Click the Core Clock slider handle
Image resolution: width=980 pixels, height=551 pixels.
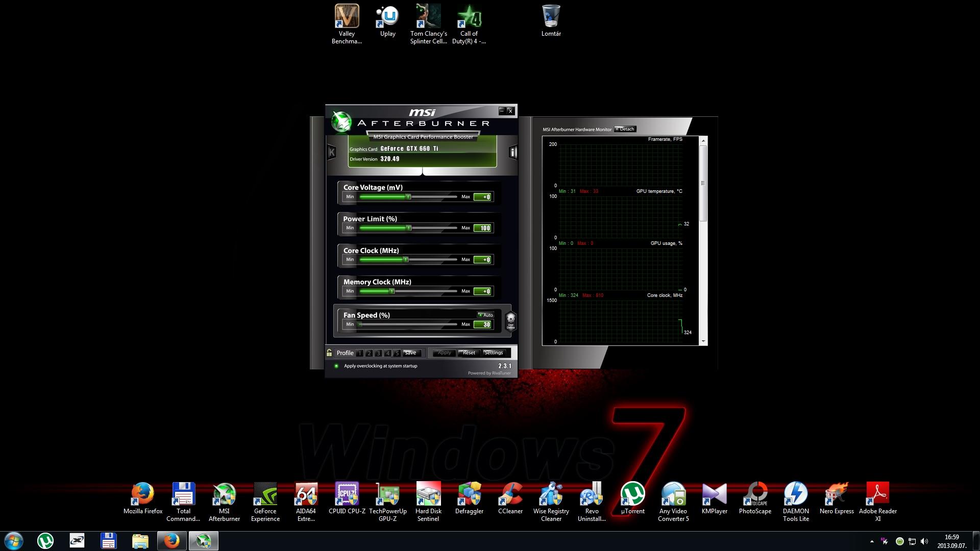click(x=406, y=260)
